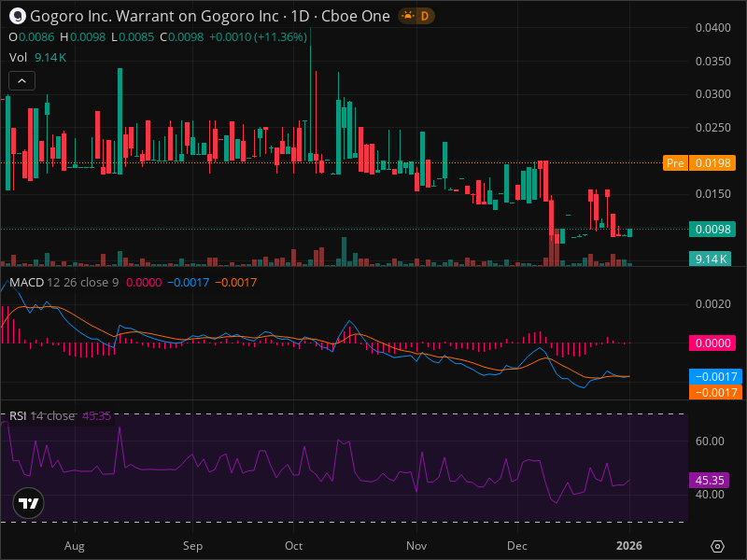Viewport: 747px width, 560px height.
Task: Click the 0.0020 MACD scale label
Action: coord(713,304)
